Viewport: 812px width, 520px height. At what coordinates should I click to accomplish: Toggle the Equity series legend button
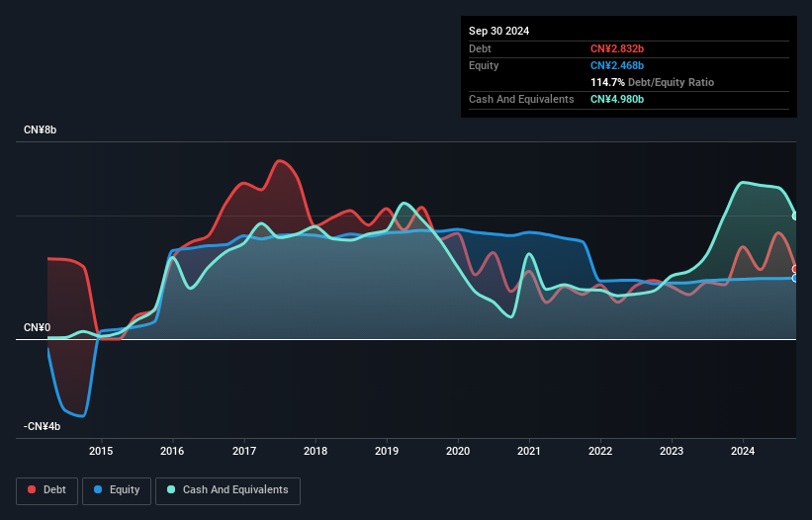pos(117,490)
